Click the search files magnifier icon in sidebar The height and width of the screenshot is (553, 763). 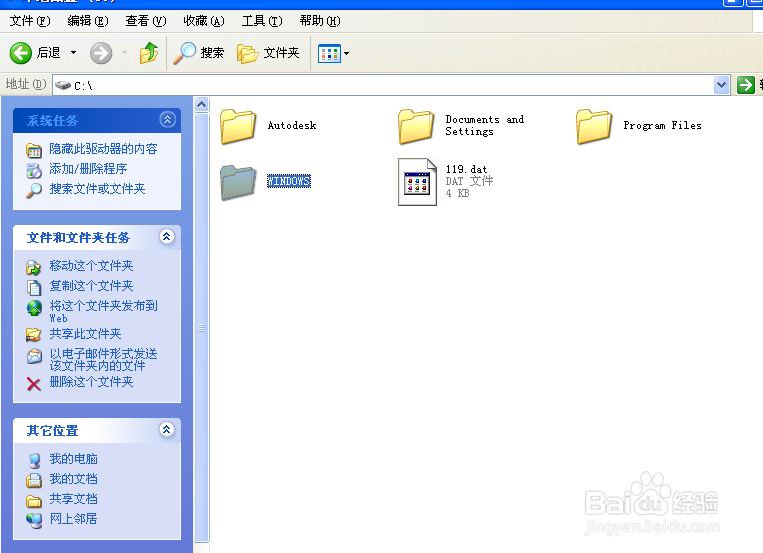(34, 190)
